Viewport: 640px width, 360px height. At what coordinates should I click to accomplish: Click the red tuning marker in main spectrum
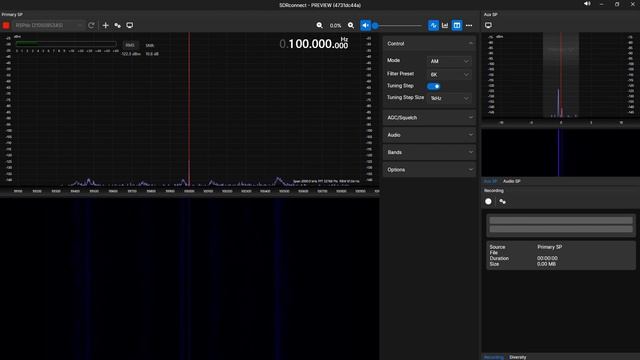pyautogui.click(x=189, y=109)
